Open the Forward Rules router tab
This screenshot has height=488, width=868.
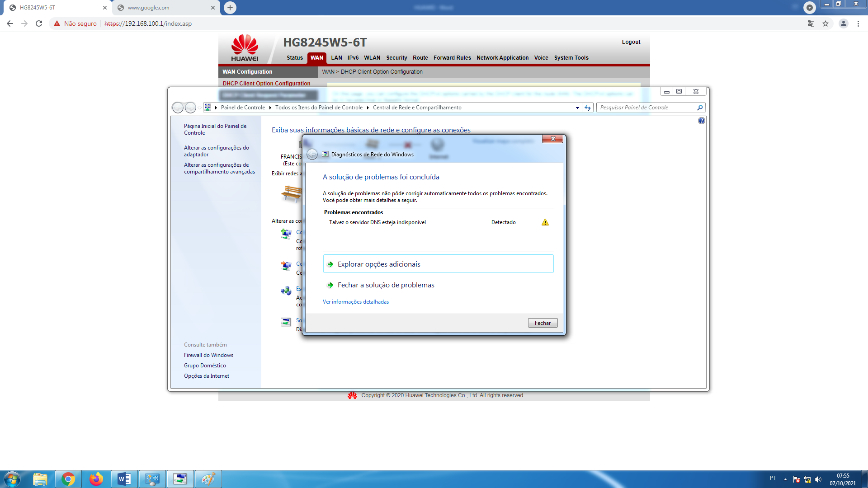click(x=452, y=58)
